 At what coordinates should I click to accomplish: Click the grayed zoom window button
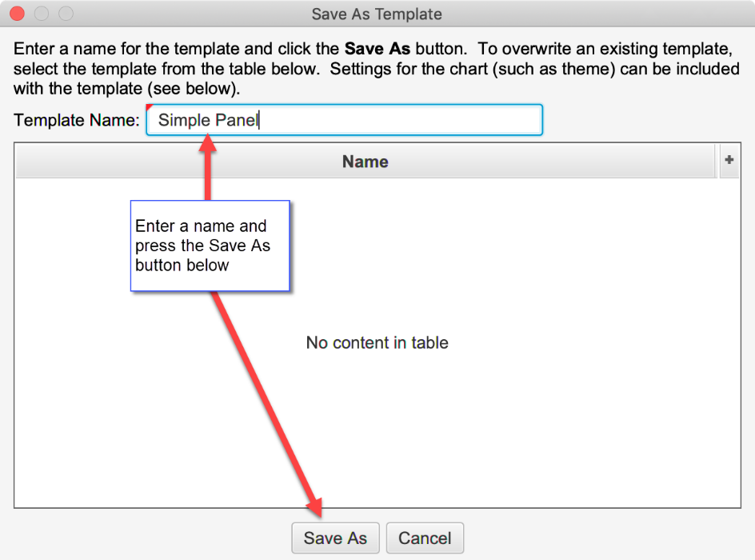[x=66, y=14]
